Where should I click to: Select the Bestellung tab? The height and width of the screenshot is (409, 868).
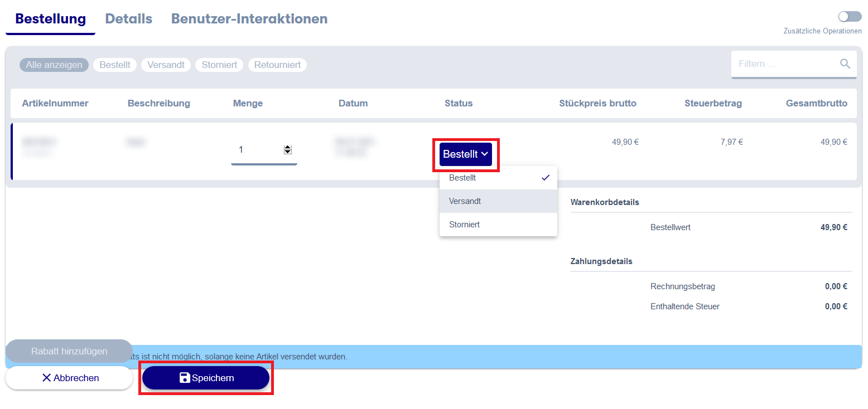pos(50,19)
